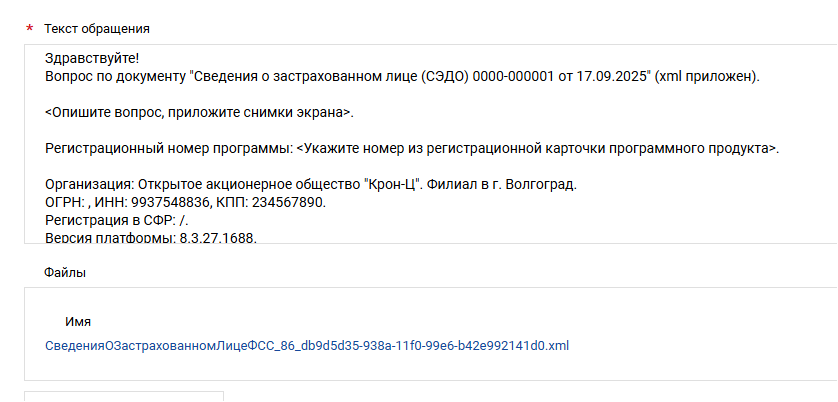This screenshot has width=838, height=402.
Task: Click the "Текст обращения" field label
Action: [97, 28]
